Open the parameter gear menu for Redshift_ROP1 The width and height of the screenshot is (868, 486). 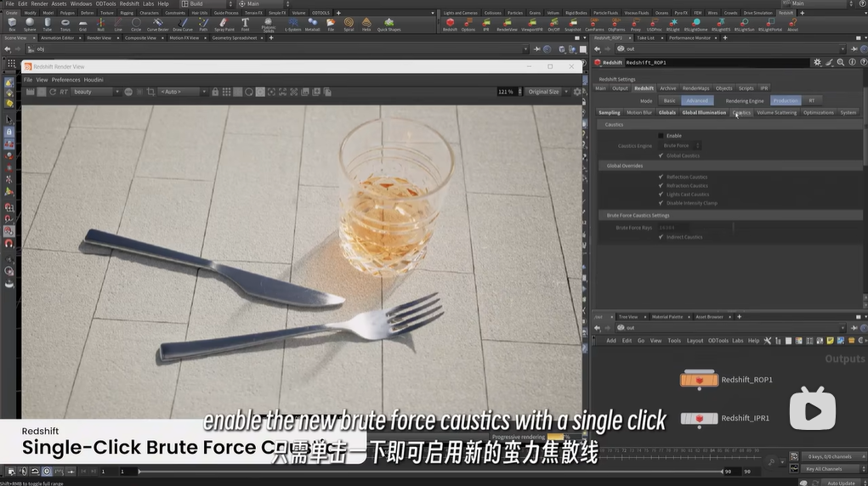point(818,62)
